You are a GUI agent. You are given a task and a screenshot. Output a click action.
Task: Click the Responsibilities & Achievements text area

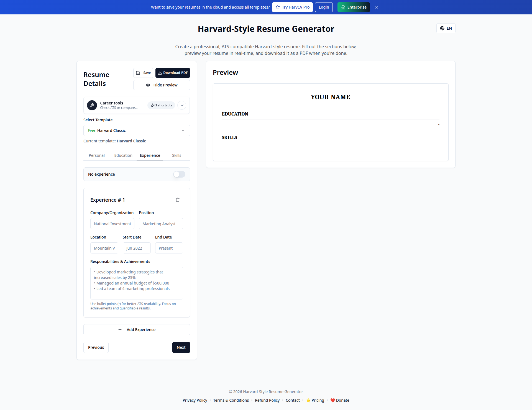pos(136,283)
